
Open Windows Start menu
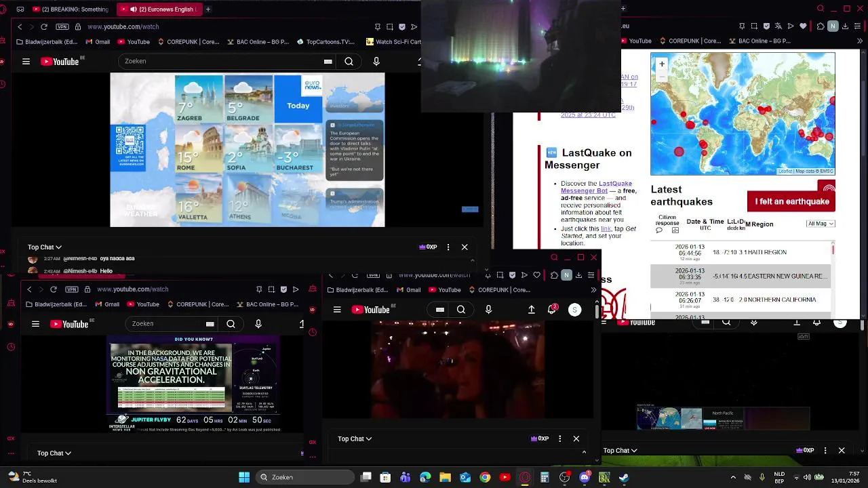(244, 477)
